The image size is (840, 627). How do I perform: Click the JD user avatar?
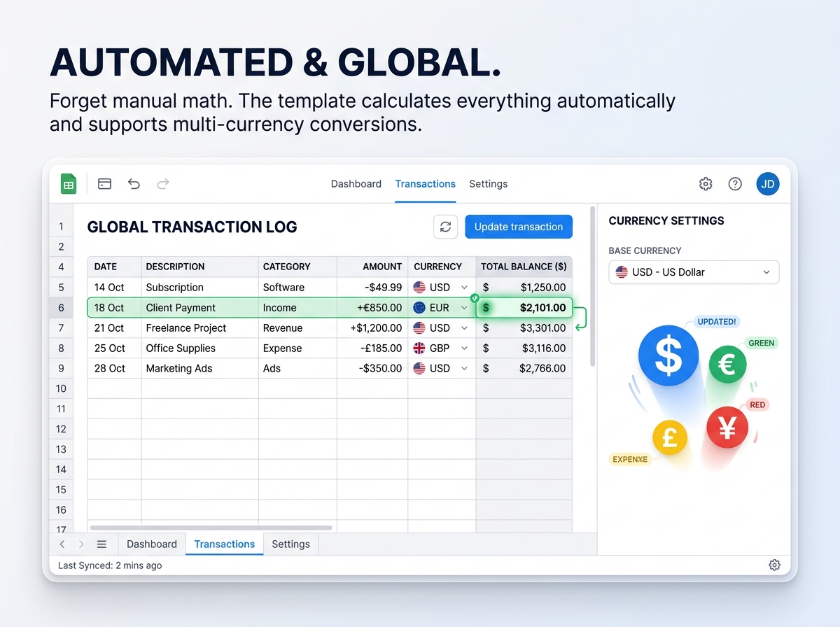[767, 184]
